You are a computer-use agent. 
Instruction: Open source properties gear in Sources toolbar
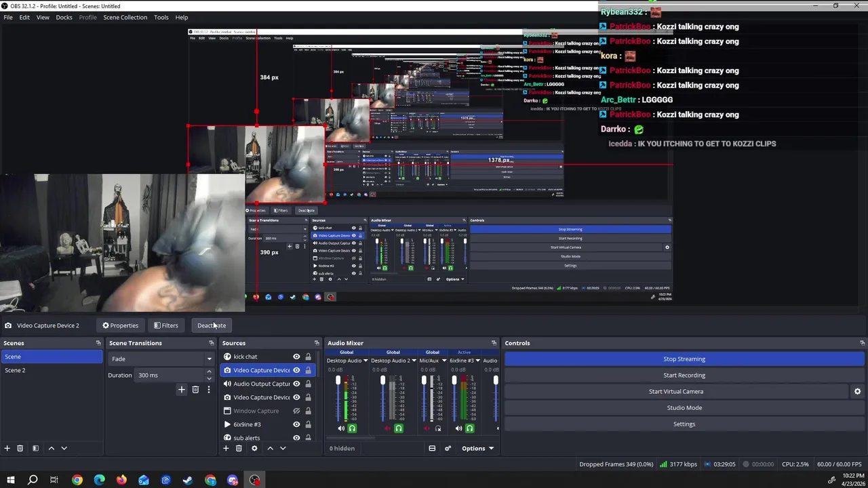pyautogui.click(x=254, y=448)
